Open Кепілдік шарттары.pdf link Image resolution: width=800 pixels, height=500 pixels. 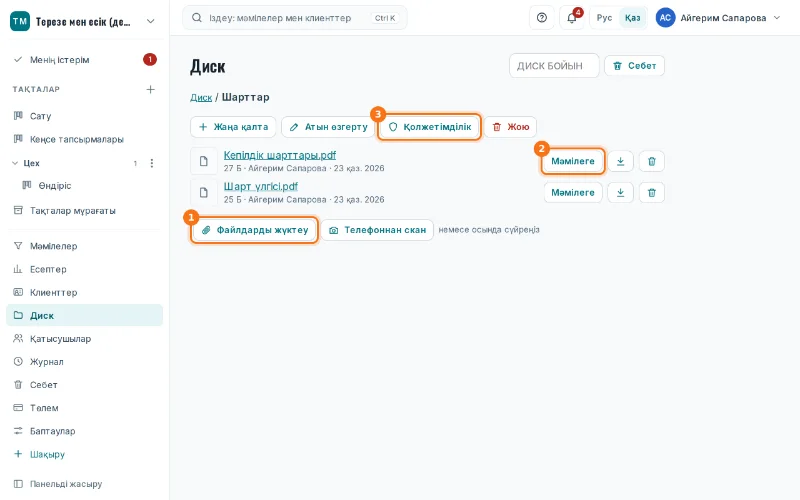click(280, 155)
